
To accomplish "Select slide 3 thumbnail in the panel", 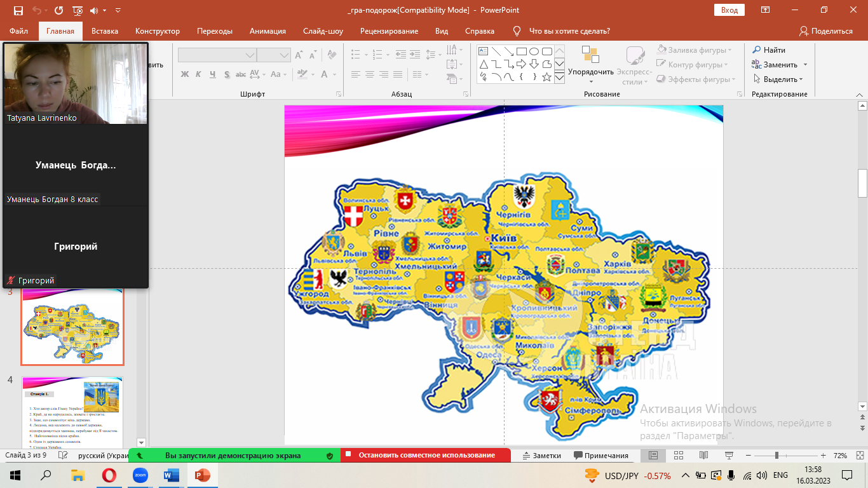I will (72, 327).
